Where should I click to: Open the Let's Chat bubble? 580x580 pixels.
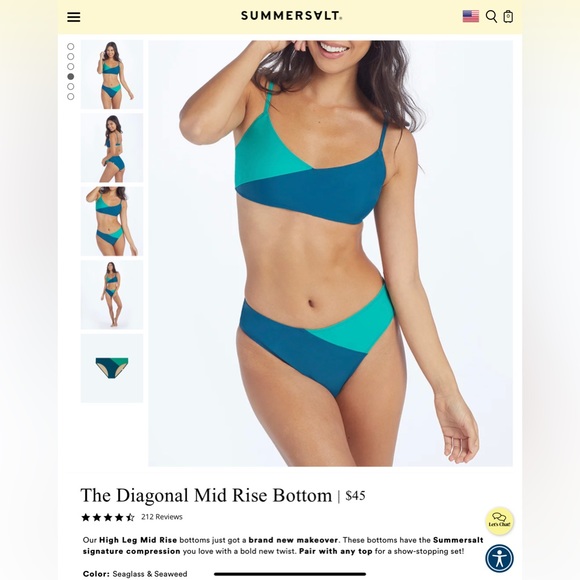(499, 521)
